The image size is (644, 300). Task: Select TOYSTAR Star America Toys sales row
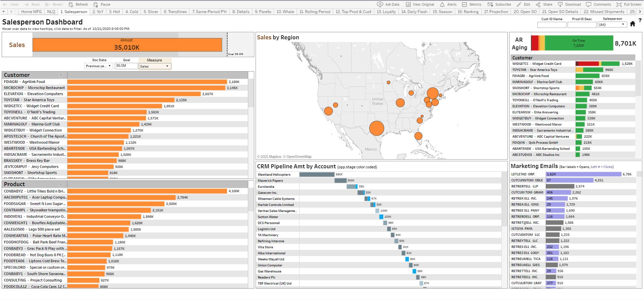pyautogui.click(x=125, y=100)
